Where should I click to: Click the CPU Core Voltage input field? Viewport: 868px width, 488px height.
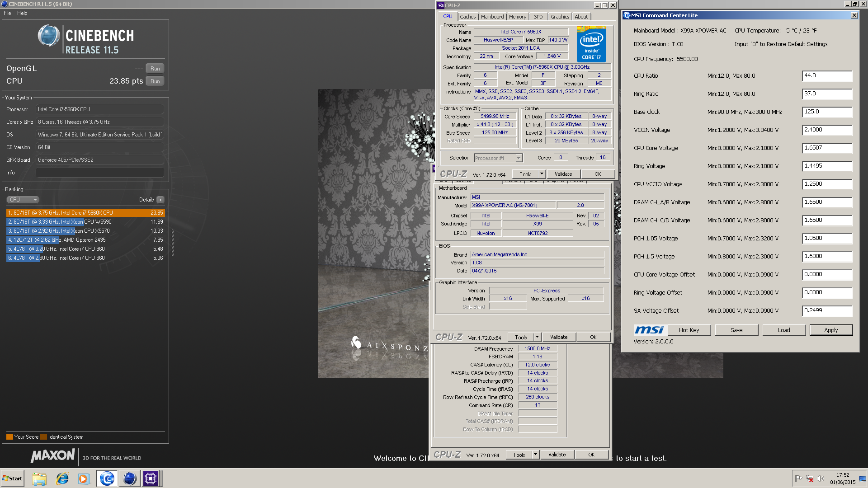click(827, 148)
